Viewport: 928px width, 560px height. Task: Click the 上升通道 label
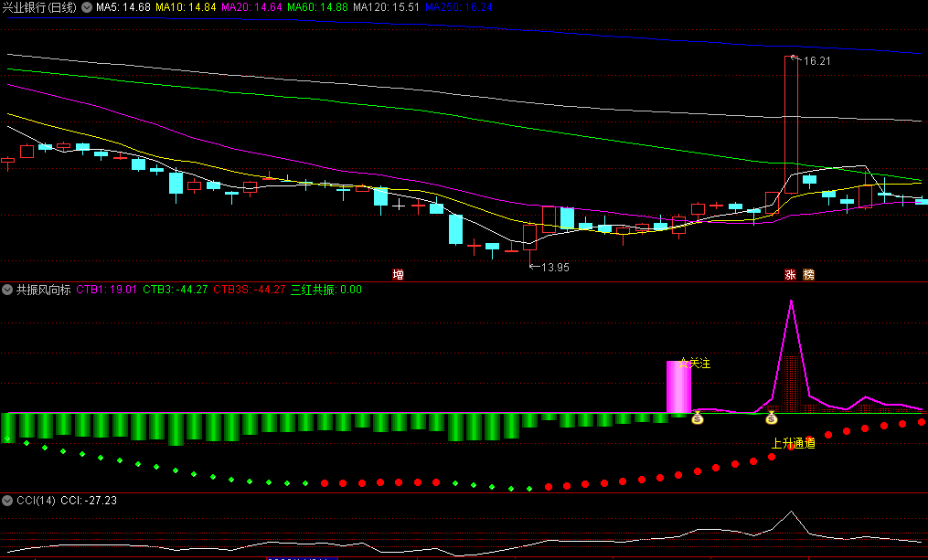pyautogui.click(x=794, y=443)
